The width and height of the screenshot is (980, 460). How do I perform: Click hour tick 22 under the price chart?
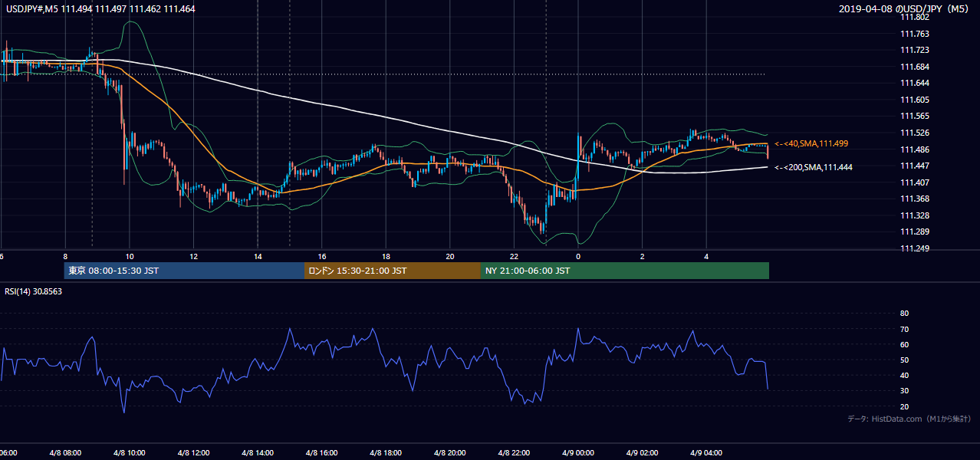pos(514,257)
